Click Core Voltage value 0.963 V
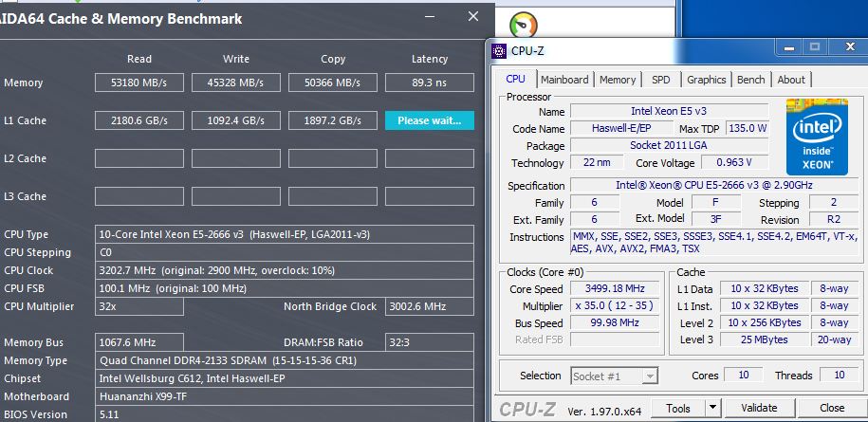The height and width of the screenshot is (422, 868). (734, 162)
